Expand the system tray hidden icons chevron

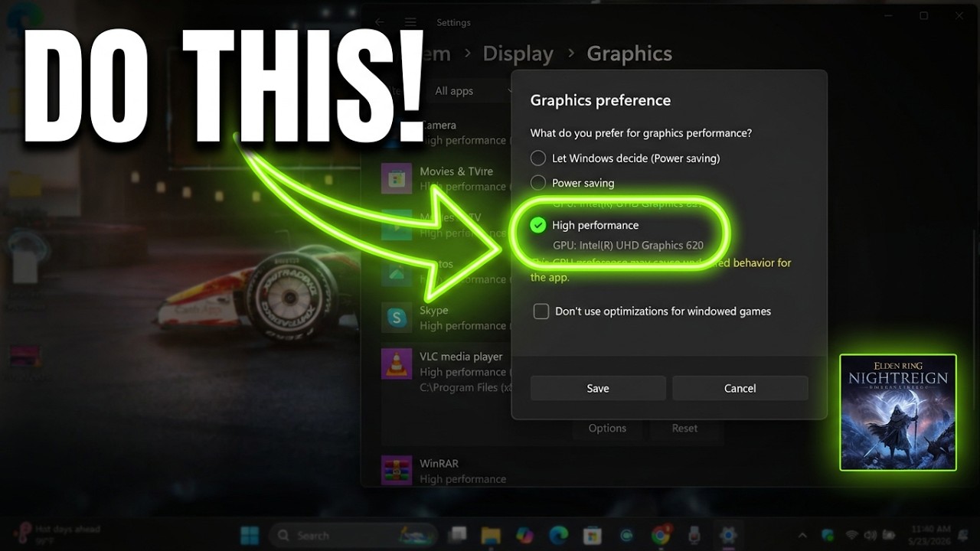click(x=802, y=535)
